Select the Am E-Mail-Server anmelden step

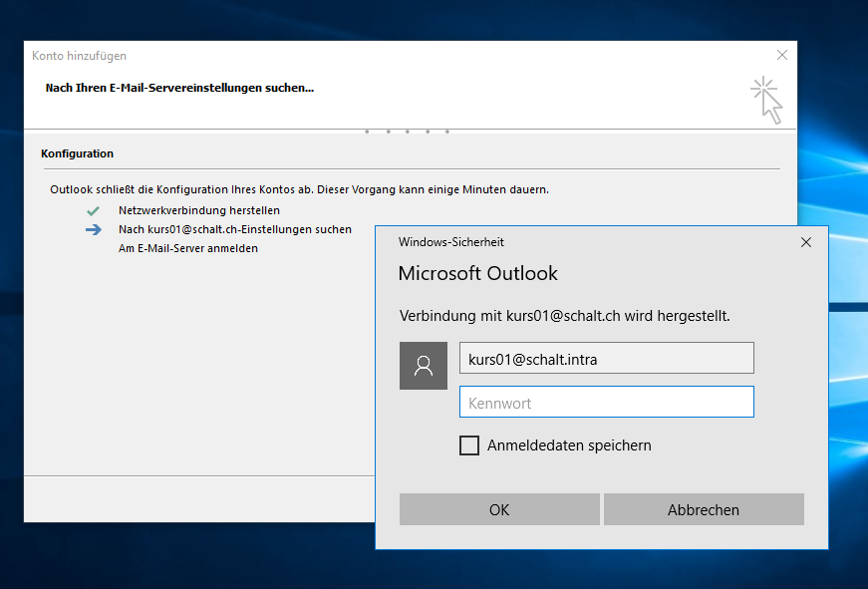(x=187, y=249)
